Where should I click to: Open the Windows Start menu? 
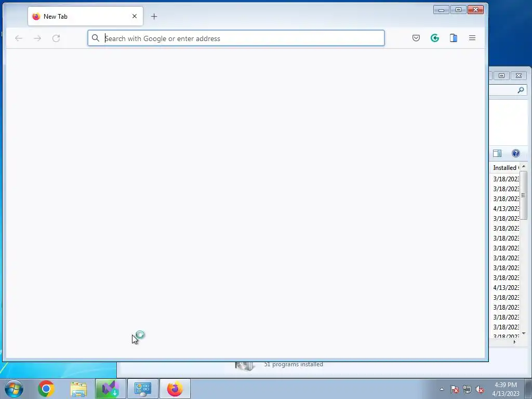click(x=14, y=389)
